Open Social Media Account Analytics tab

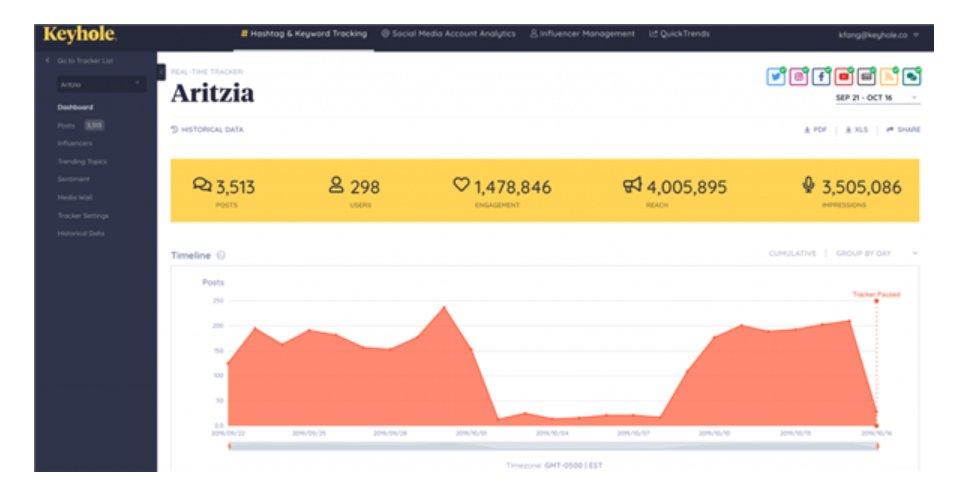point(448,34)
